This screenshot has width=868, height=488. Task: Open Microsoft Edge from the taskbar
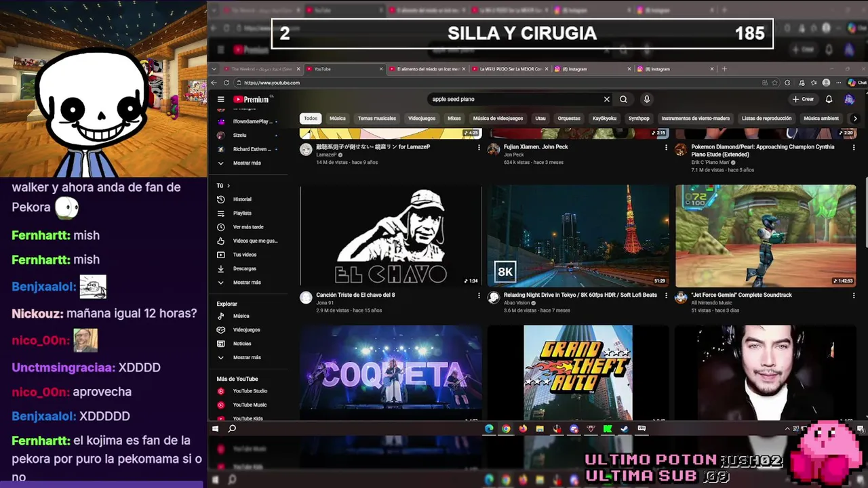489,428
